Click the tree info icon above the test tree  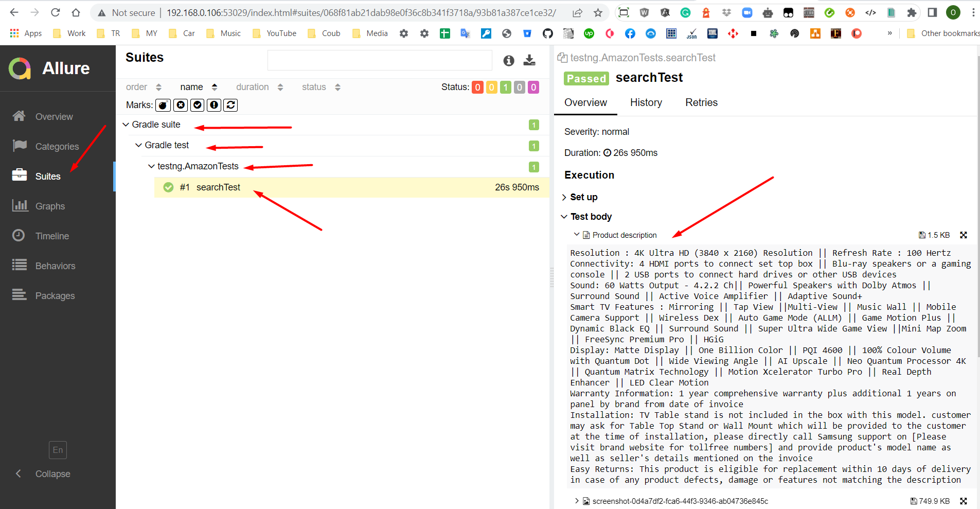508,60
